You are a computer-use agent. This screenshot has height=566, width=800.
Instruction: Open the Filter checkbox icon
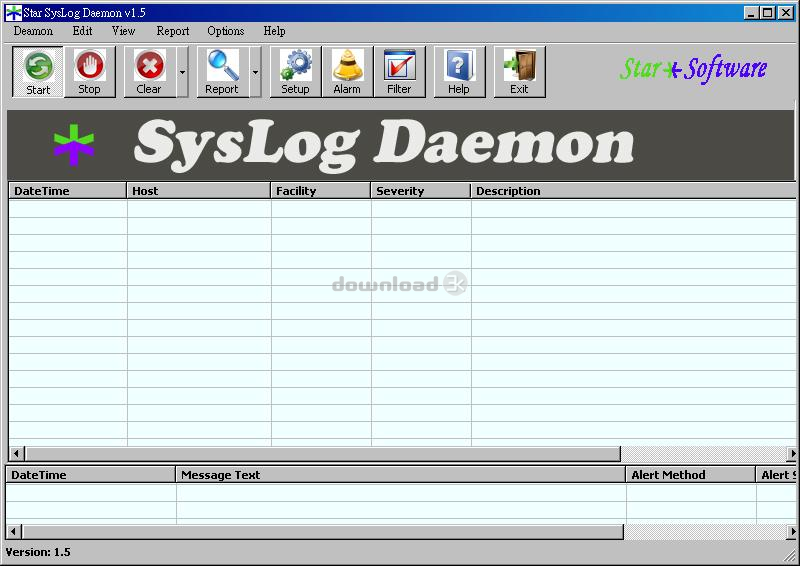399,72
